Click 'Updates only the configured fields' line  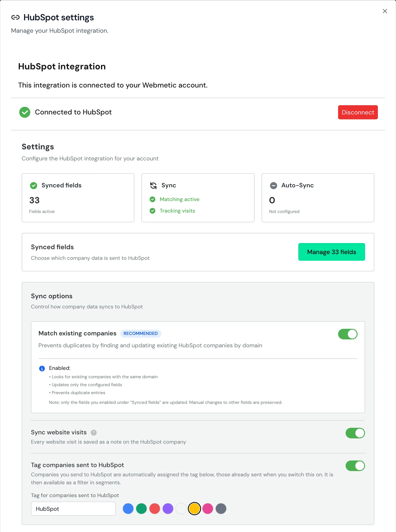coord(87,385)
